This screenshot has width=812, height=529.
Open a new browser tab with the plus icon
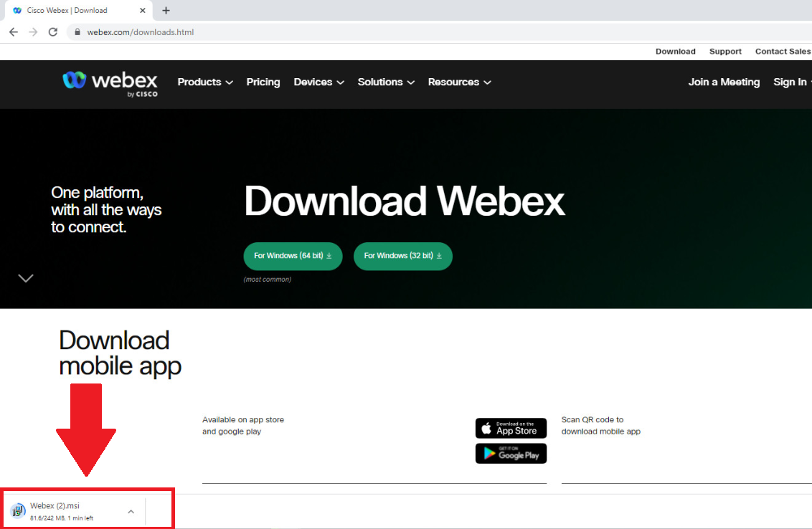click(x=166, y=10)
